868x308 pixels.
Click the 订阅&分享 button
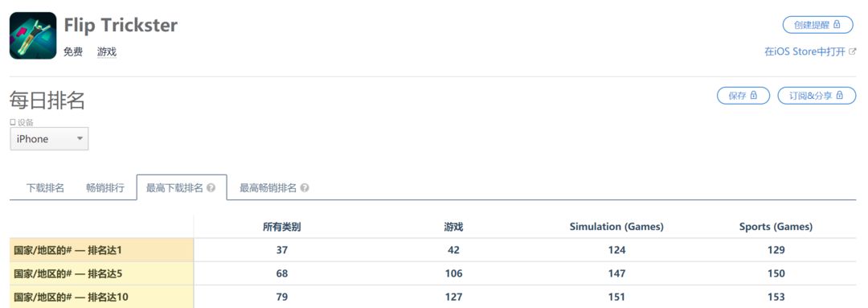pos(817,95)
